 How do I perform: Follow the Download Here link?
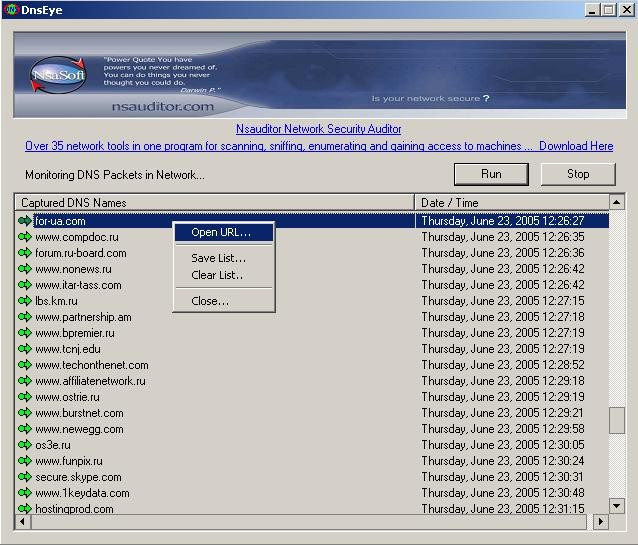[x=576, y=146]
